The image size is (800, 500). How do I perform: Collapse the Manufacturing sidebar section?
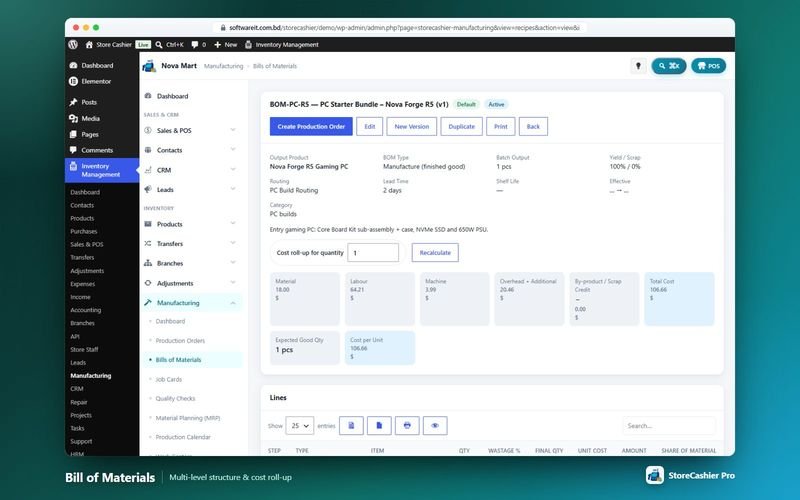191,303
